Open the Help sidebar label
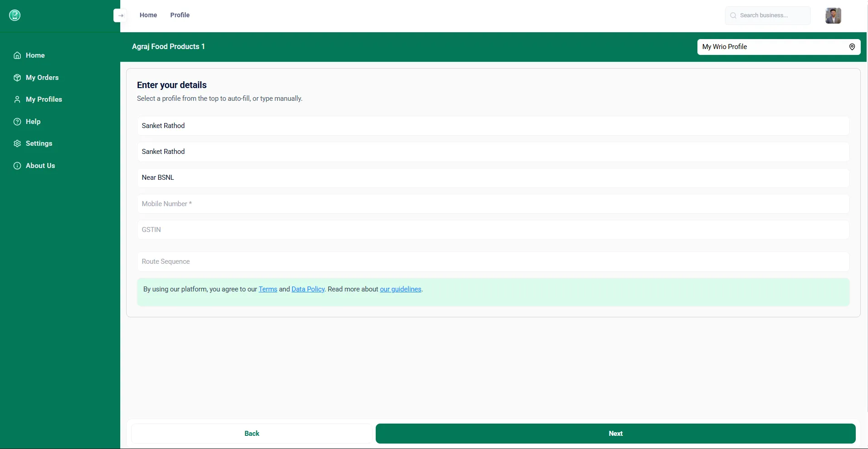868x449 pixels. click(x=33, y=122)
